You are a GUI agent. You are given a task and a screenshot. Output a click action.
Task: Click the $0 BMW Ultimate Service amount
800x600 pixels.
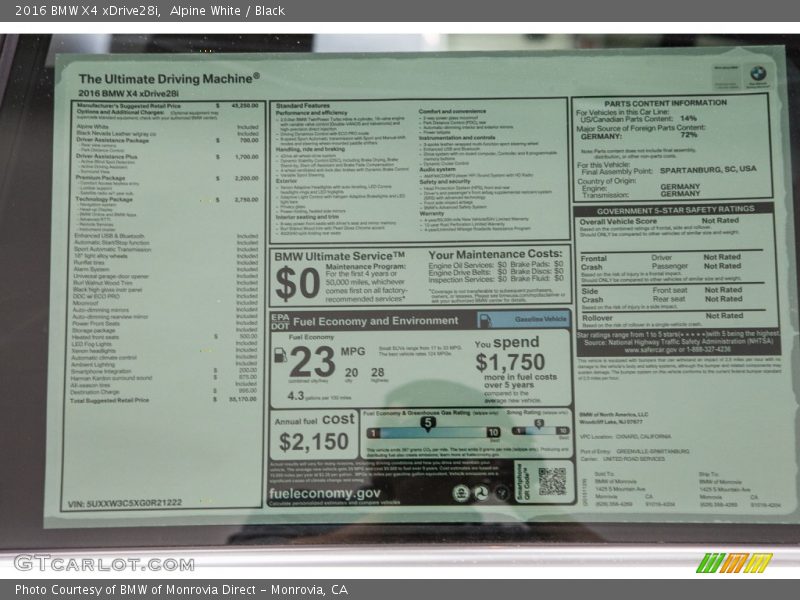pyautogui.click(x=297, y=284)
